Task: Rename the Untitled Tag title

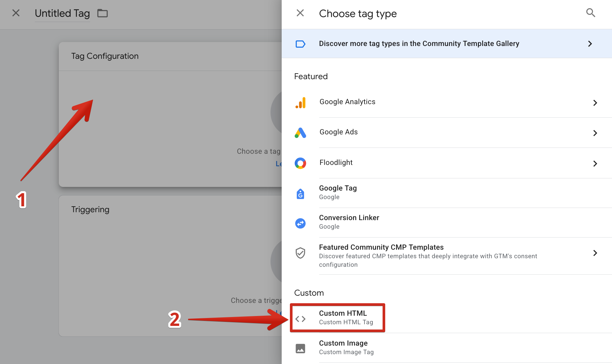Action: 62,13
